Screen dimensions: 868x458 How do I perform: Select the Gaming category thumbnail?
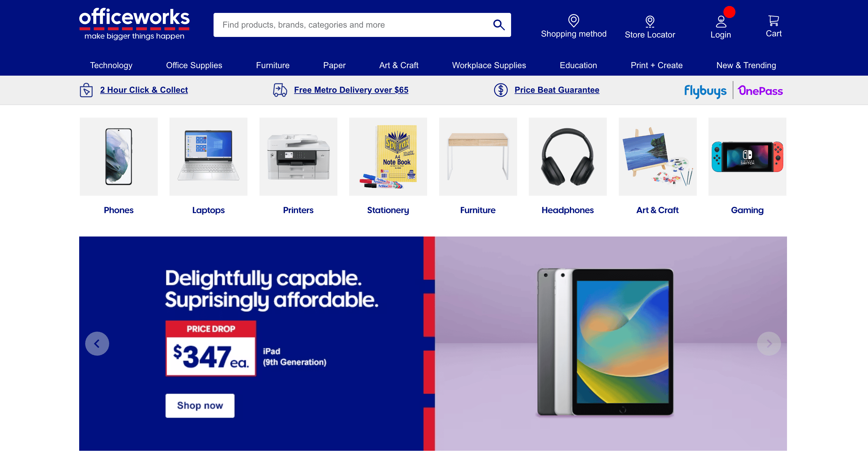[x=747, y=156]
